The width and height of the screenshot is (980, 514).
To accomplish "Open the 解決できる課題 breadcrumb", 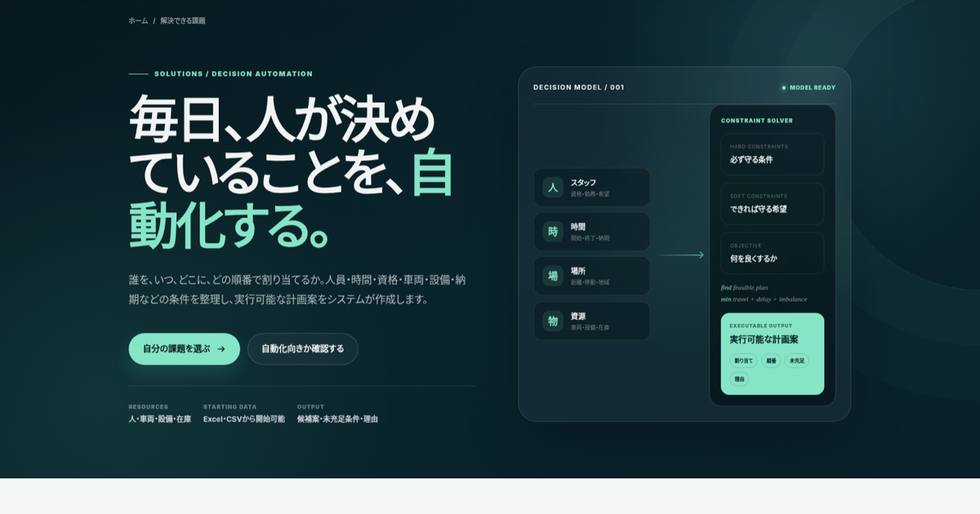I will 183,20.
